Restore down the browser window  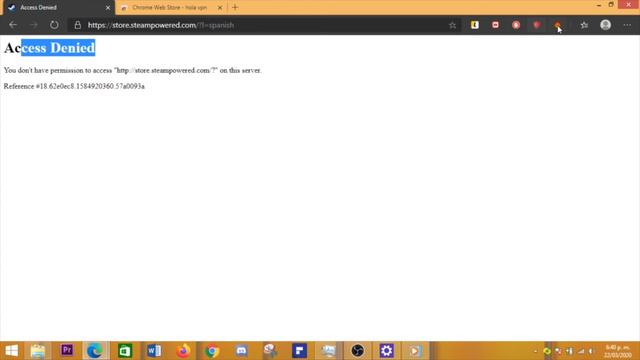(x=611, y=5)
